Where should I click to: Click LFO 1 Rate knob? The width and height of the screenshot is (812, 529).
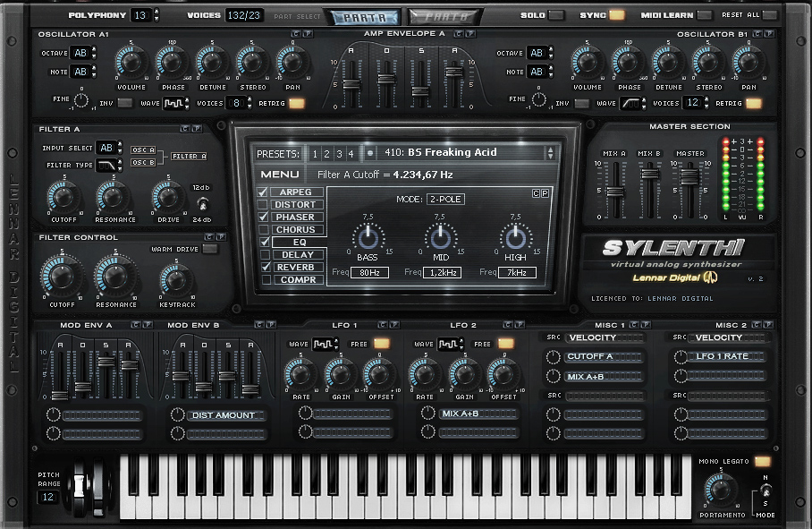[300, 374]
